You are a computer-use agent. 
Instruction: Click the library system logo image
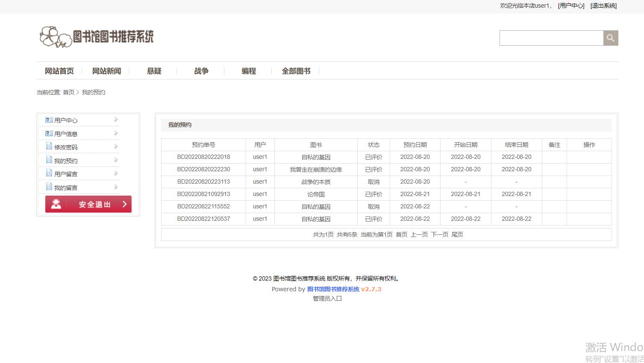pyautogui.click(x=97, y=37)
